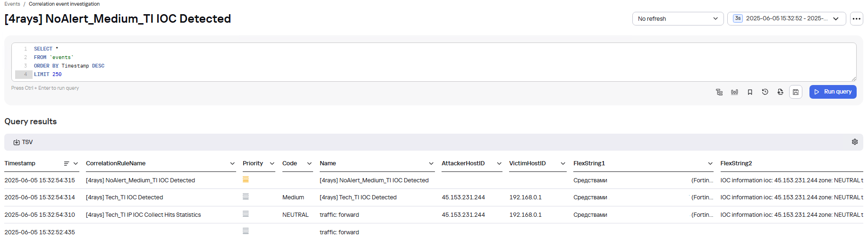Click the retroscan icon beside the save button
Image resolution: width=868 pixels, height=239 pixels.
pyautogui.click(x=780, y=92)
